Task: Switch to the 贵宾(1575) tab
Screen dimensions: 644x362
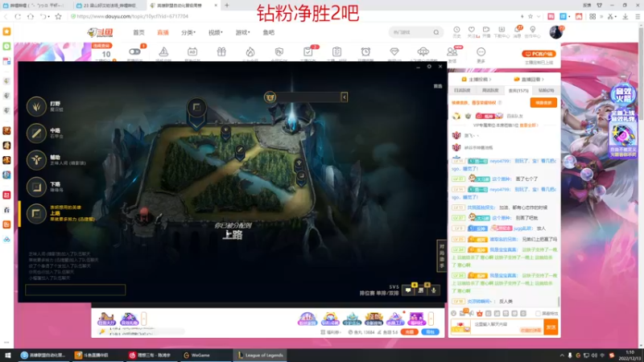Action: coord(518,90)
